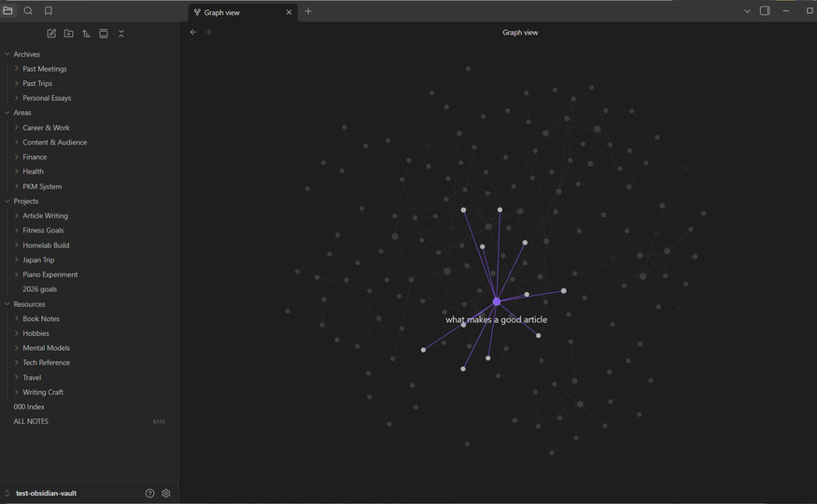Open a new tab with plus icon
This screenshot has height=504, width=817.
(308, 11)
